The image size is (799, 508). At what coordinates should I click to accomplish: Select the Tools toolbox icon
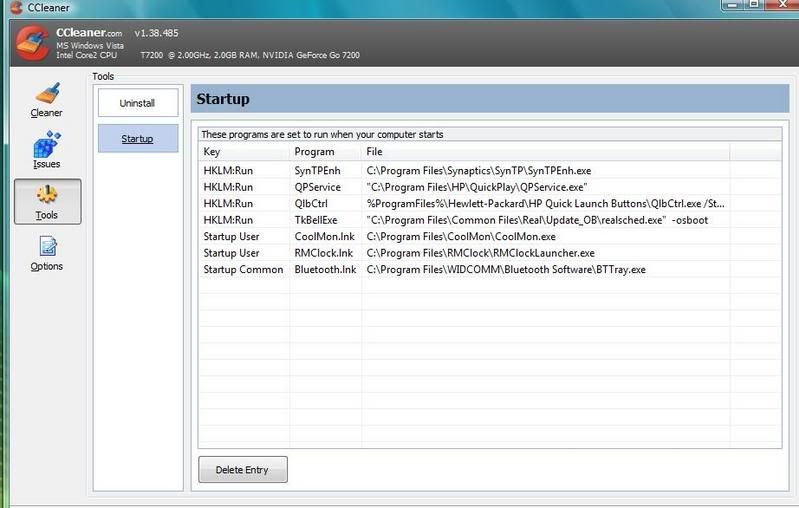47,194
